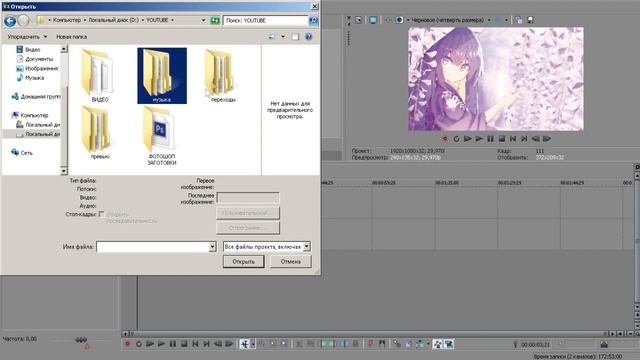Image resolution: width=640 pixels, height=360 pixels.
Task: Click the Record icon under the video preview
Action: coord(445,139)
